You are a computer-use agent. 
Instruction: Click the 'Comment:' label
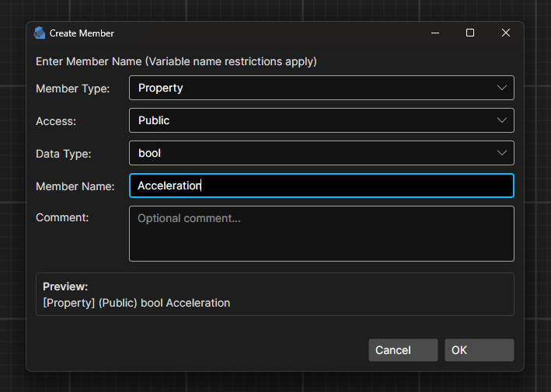(x=62, y=217)
